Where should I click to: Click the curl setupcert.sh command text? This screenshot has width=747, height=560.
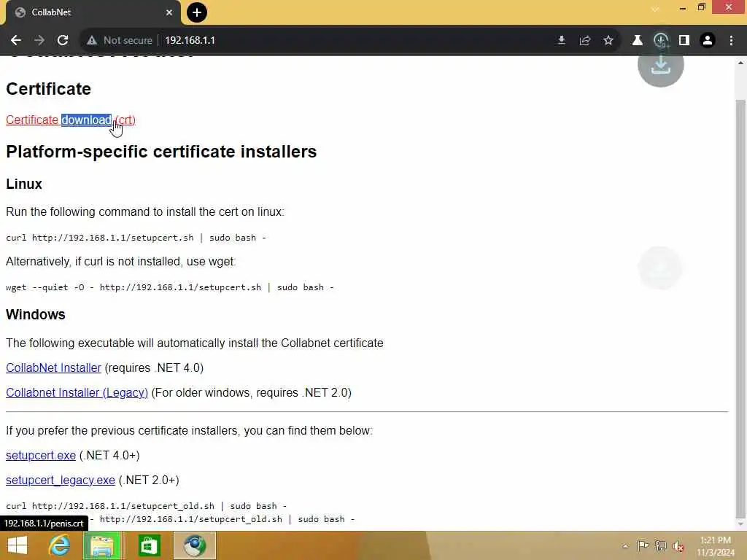click(136, 238)
